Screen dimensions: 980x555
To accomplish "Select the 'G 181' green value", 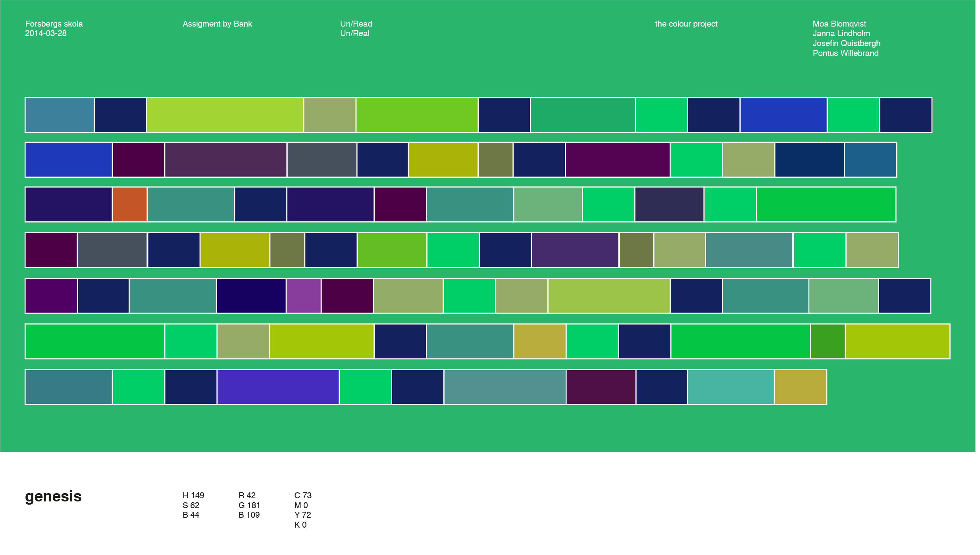I will [249, 505].
